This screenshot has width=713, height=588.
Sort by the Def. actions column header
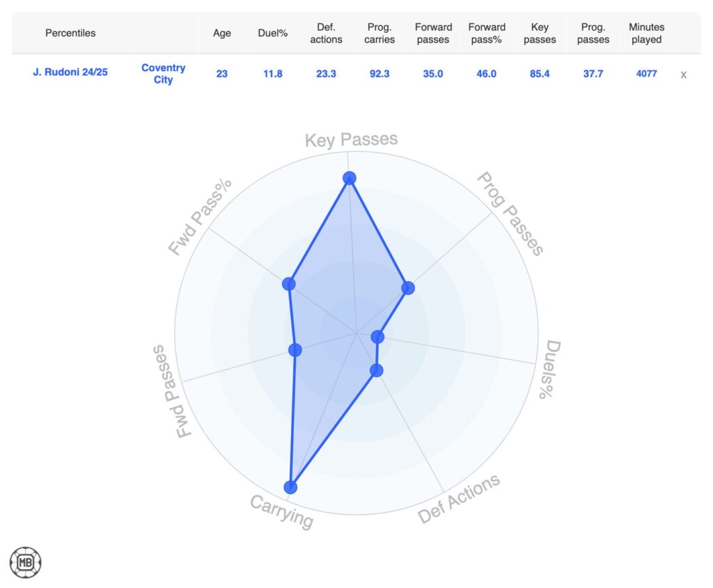tap(326, 33)
